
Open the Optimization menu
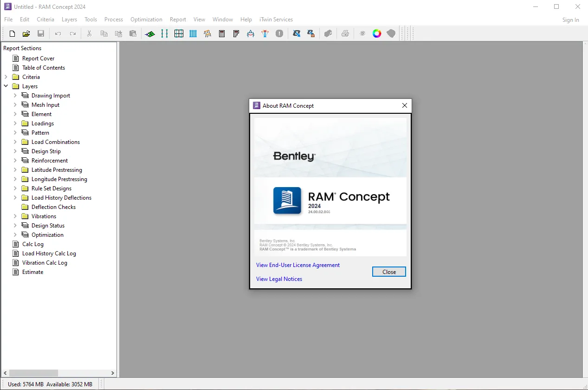[146, 19]
